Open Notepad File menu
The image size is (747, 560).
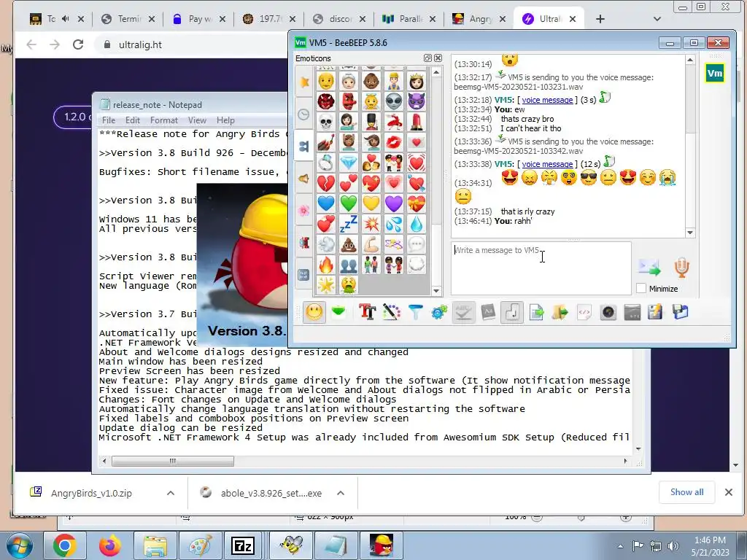[x=109, y=120]
